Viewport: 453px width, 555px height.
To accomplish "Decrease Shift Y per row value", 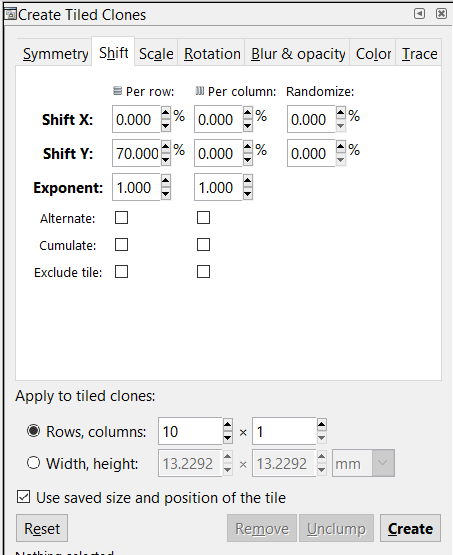I will pyautogui.click(x=166, y=159).
